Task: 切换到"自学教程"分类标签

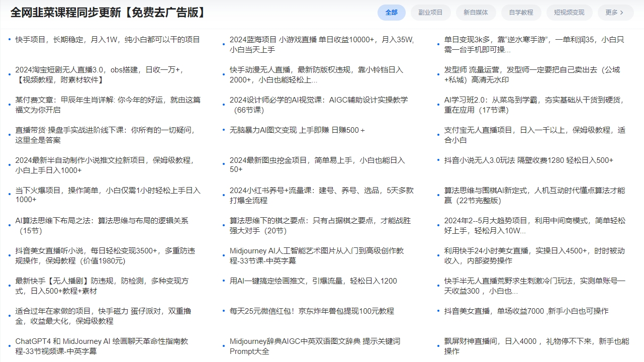Action: pyautogui.click(x=521, y=13)
